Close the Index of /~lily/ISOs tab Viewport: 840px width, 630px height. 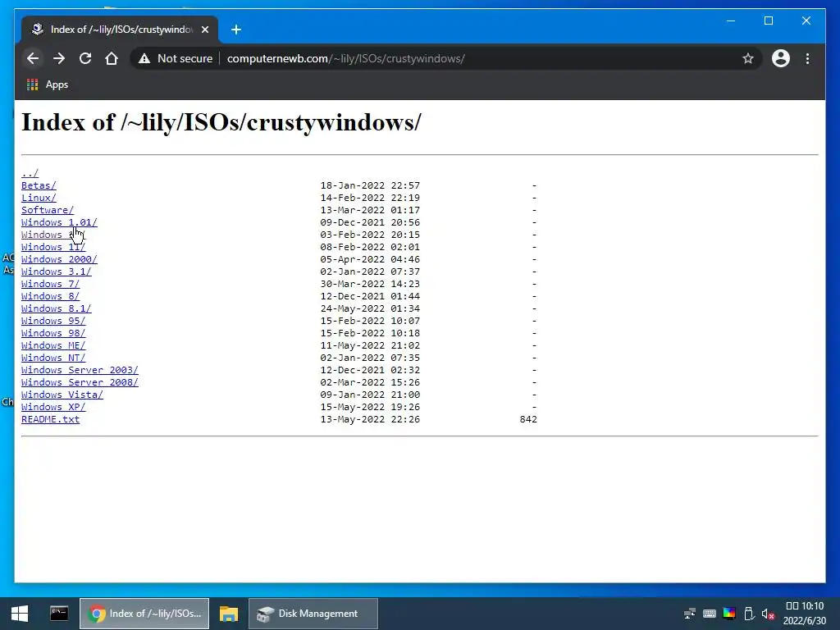click(204, 30)
